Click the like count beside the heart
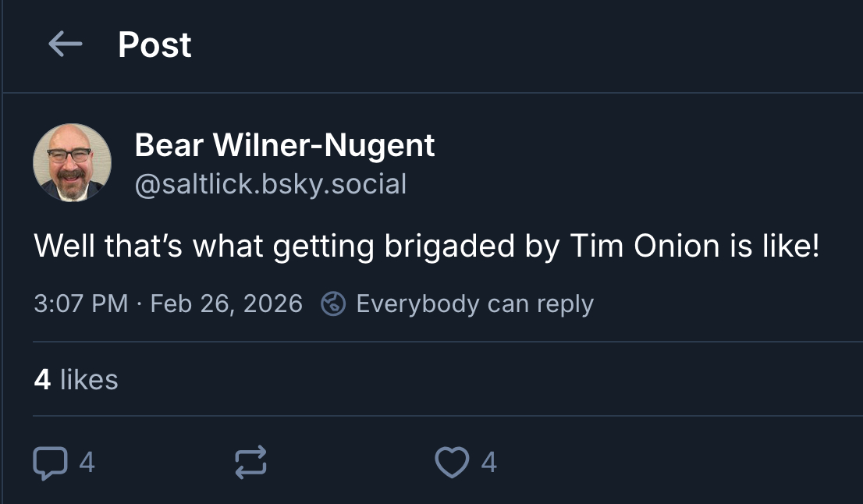The height and width of the screenshot is (504, 863). pyautogui.click(x=488, y=462)
